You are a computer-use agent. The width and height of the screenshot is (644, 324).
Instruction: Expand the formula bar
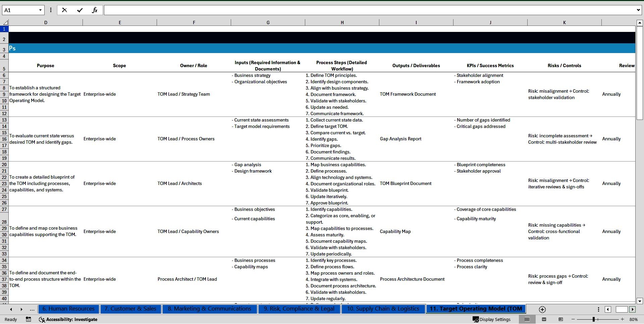pos(638,10)
